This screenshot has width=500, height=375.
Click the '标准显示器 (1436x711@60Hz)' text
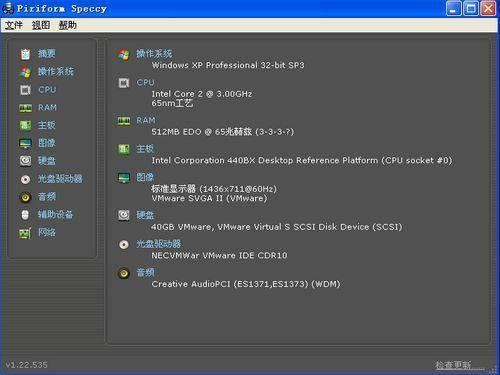coord(214,189)
